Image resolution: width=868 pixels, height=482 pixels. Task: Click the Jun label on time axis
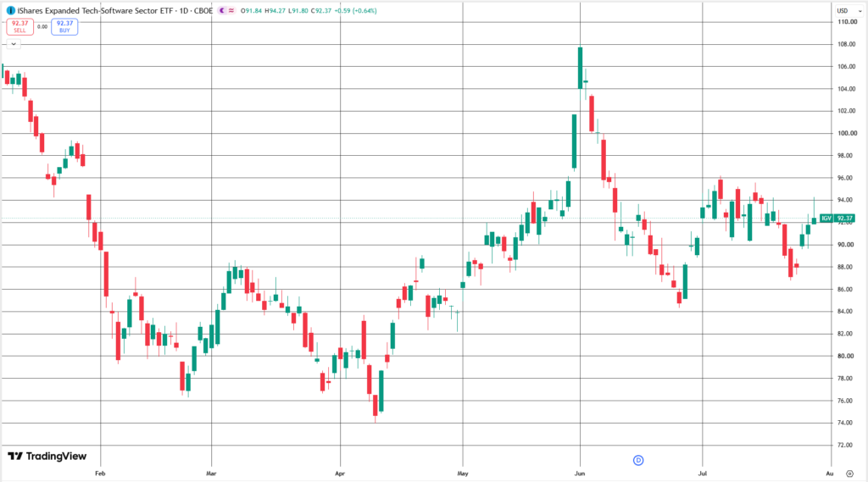[580, 474]
